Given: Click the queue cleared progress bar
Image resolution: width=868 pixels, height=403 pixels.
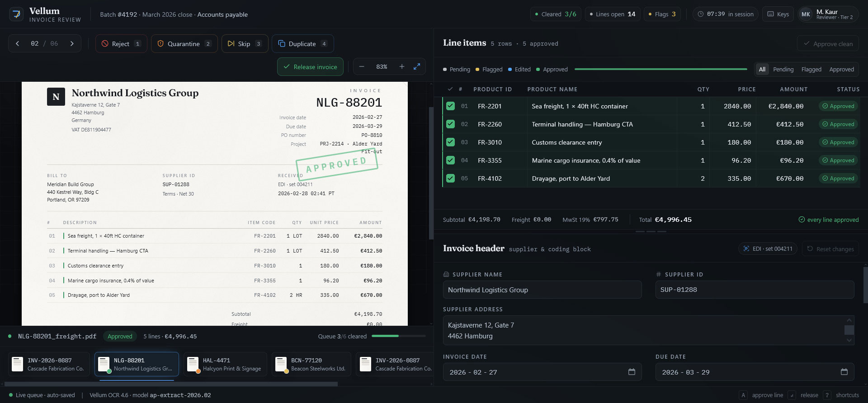Looking at the screenshot, I should coord(398,336).
